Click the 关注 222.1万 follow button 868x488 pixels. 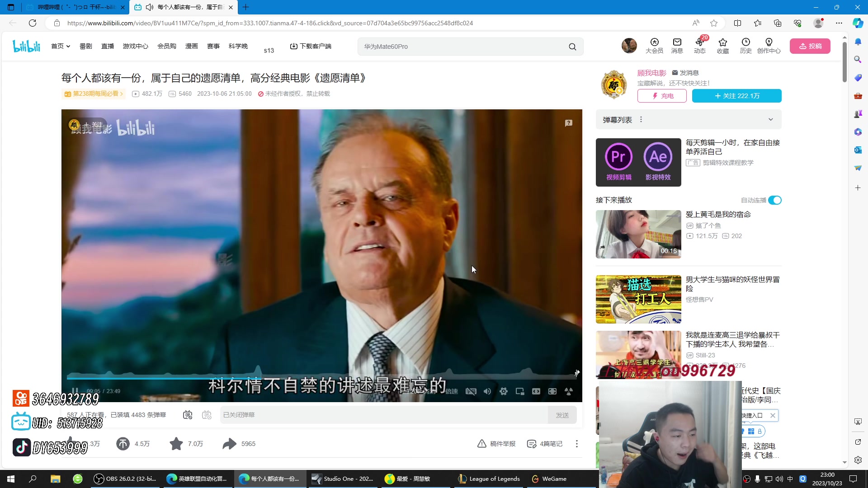(x=736, y=96)
